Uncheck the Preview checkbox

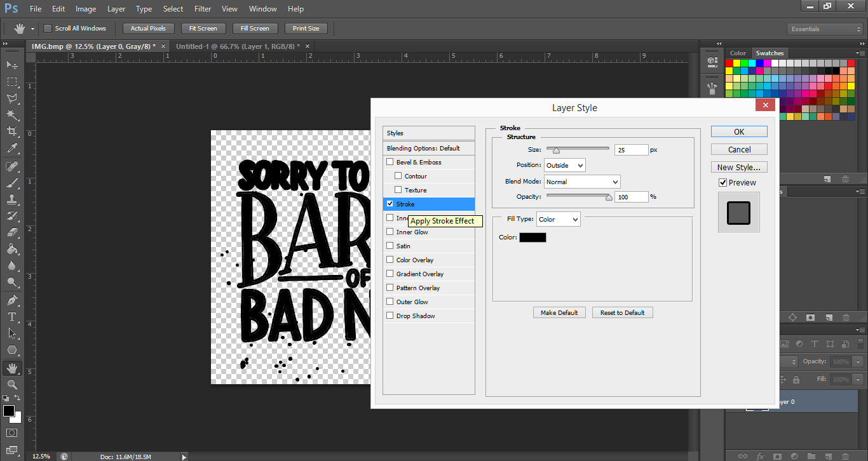tap(722, 183)
